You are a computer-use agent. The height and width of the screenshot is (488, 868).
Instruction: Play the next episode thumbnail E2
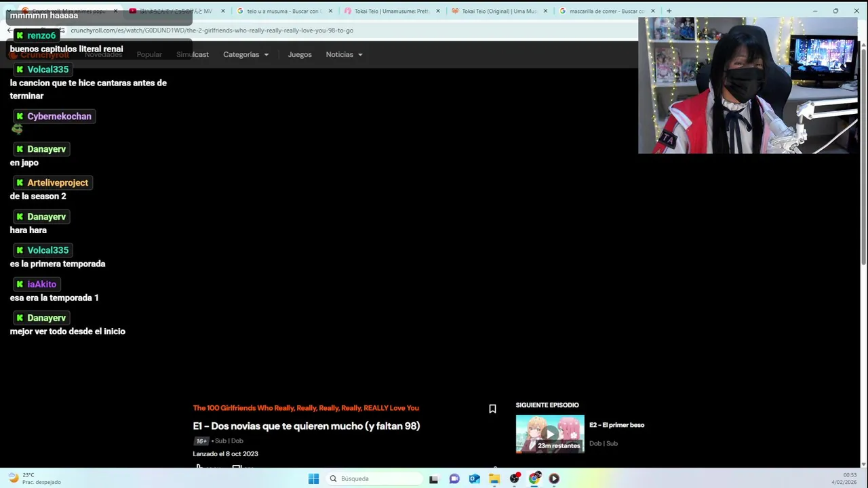pyautogui.click(x=550, y=434)
